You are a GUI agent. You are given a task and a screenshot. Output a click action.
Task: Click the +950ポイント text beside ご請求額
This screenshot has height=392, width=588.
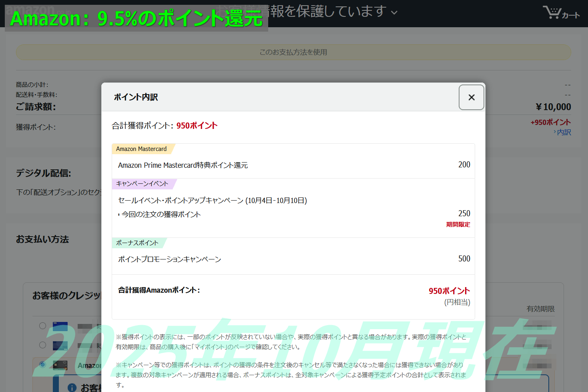click(550, 123)
